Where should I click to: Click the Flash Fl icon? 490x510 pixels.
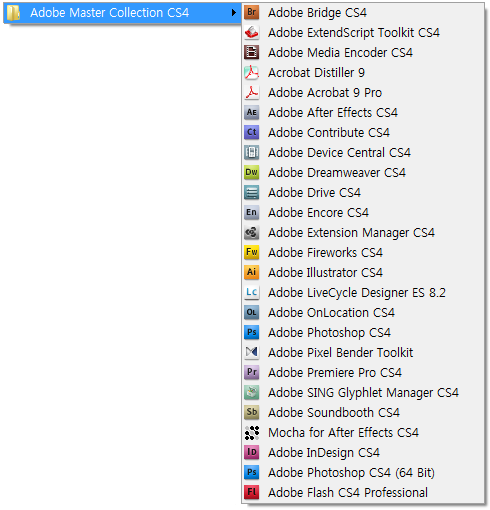[252, 492]
